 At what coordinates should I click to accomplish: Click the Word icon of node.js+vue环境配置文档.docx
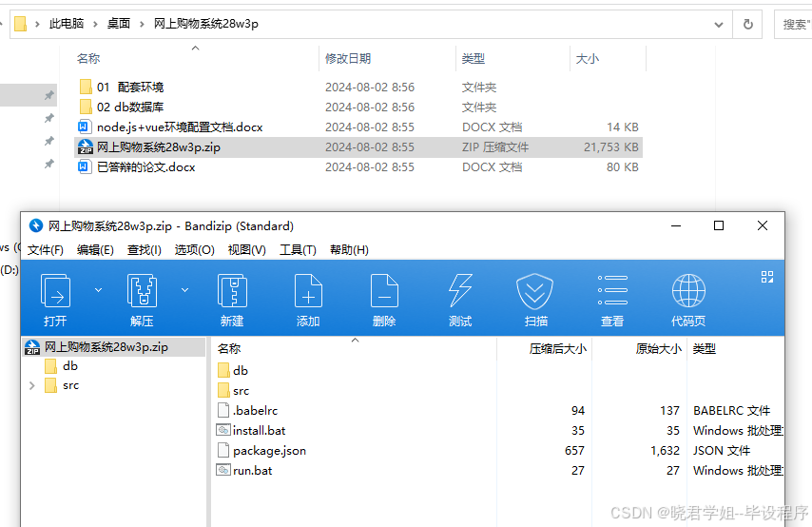click(x=85, y=127)
